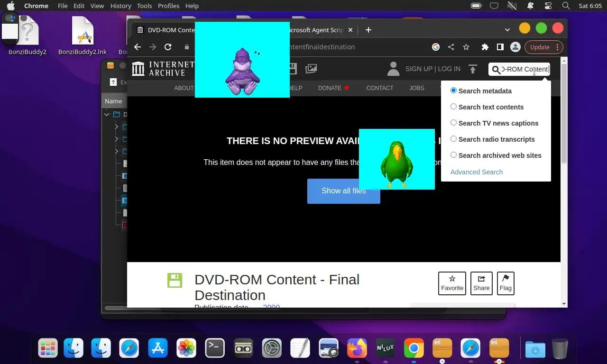Open App Store from the dock
This screenshot has width=607, height=364.
(x=158, y=348)
